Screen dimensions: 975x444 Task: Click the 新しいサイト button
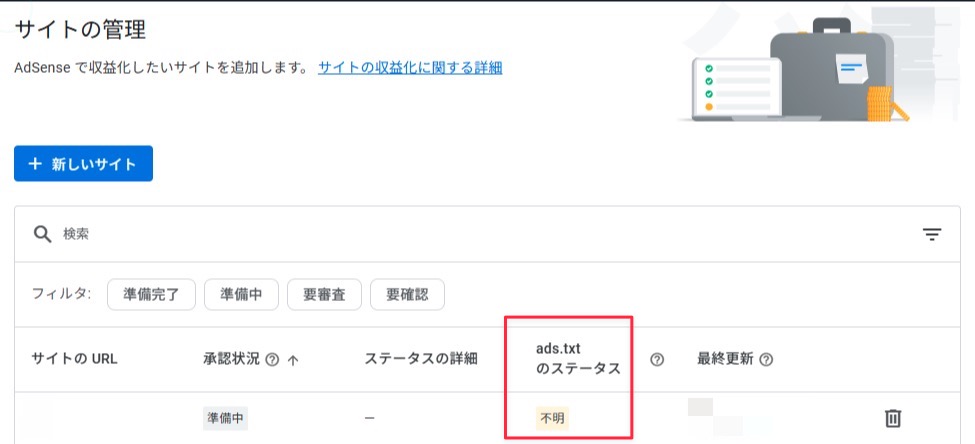83,164
